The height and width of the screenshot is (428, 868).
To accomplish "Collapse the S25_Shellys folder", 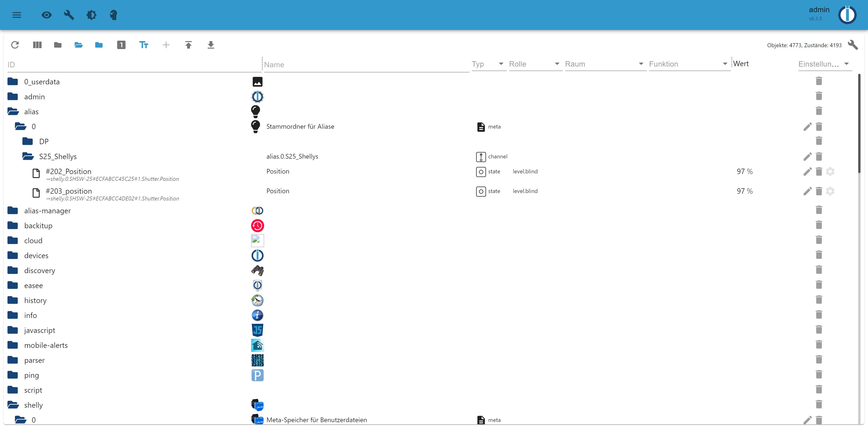I will pyautogui.click(x=28, y=157).
